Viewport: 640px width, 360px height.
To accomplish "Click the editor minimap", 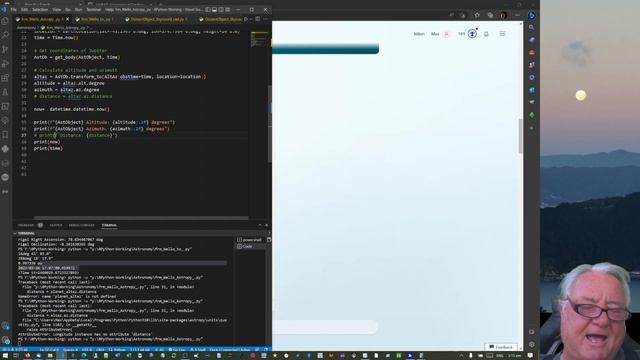I will pos(259,40).
